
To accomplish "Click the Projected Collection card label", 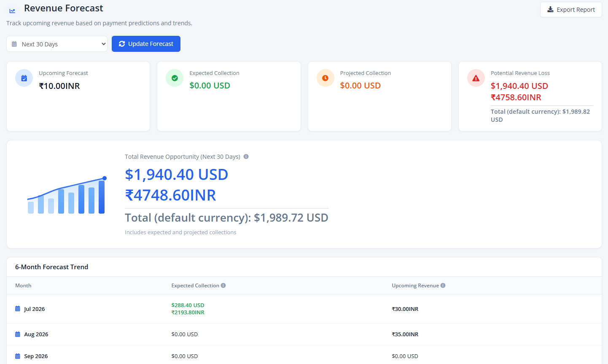I will (366, 73).
